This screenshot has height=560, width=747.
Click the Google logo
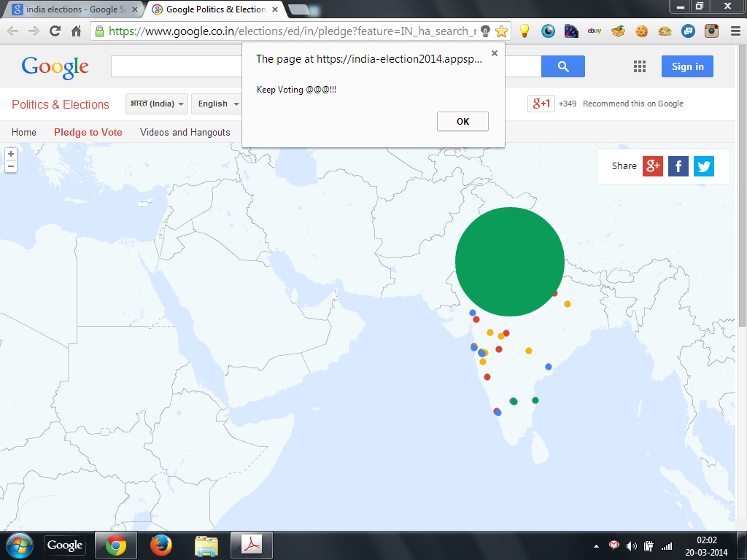pos(55,67)
